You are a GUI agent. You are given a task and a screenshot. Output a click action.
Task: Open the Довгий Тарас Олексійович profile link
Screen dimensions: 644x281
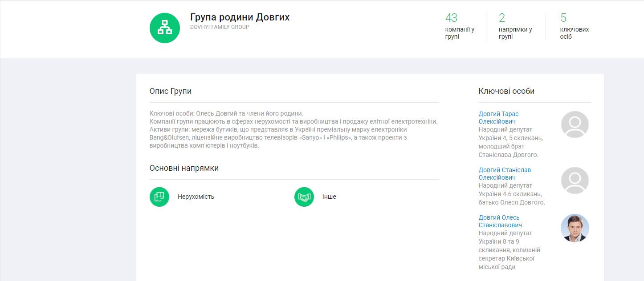click(498, 117)
